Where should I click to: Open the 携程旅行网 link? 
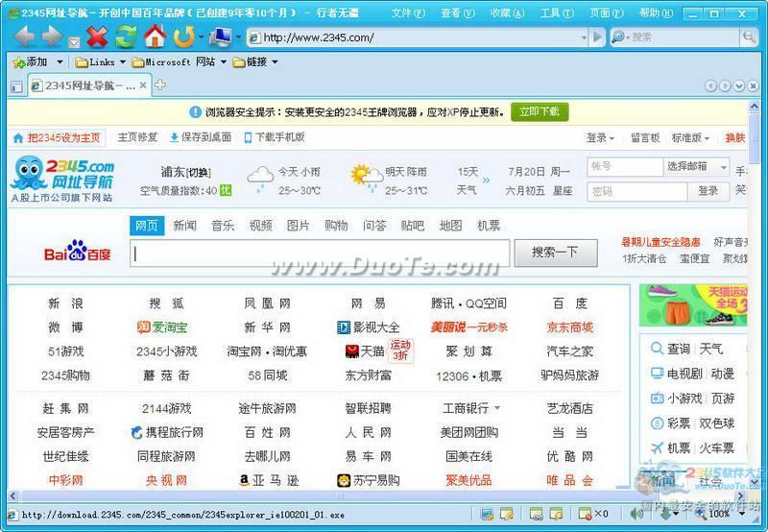166,432
